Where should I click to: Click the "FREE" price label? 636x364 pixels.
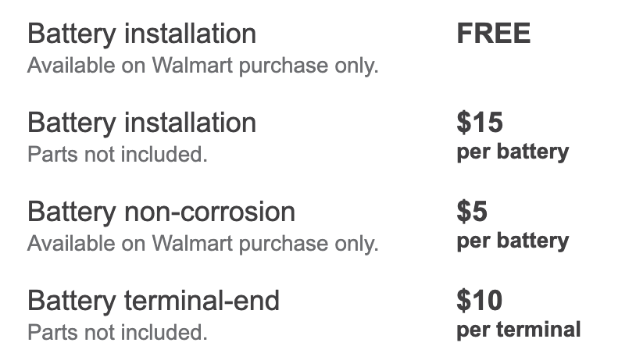(493, 34)
